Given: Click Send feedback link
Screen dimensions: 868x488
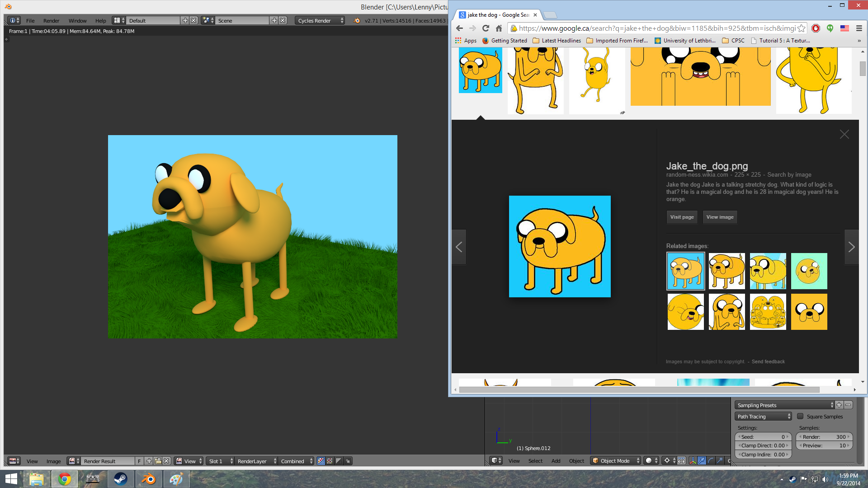Looking at the screenshot, I should 768,361.
